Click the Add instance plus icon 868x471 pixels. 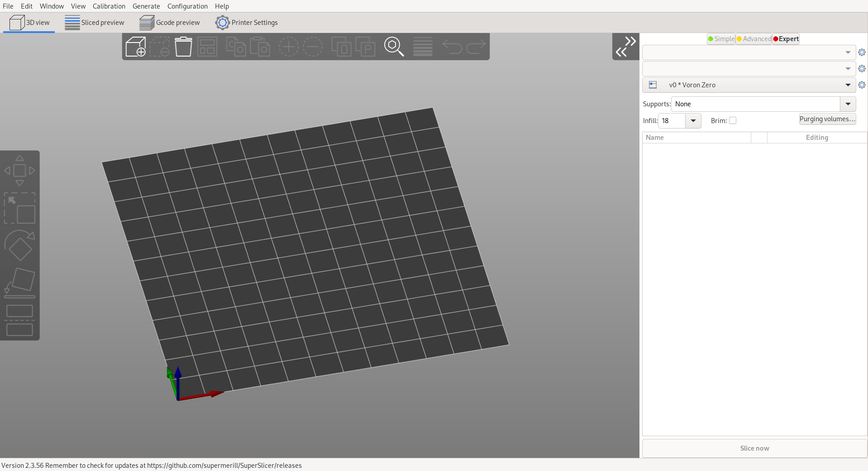[x=288, y=47]
